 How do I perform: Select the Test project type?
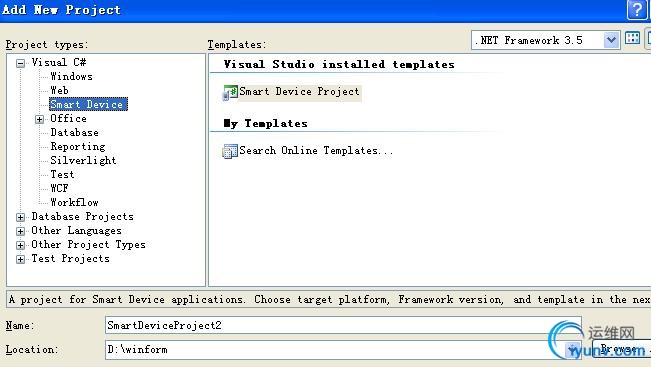pos(62,174)
